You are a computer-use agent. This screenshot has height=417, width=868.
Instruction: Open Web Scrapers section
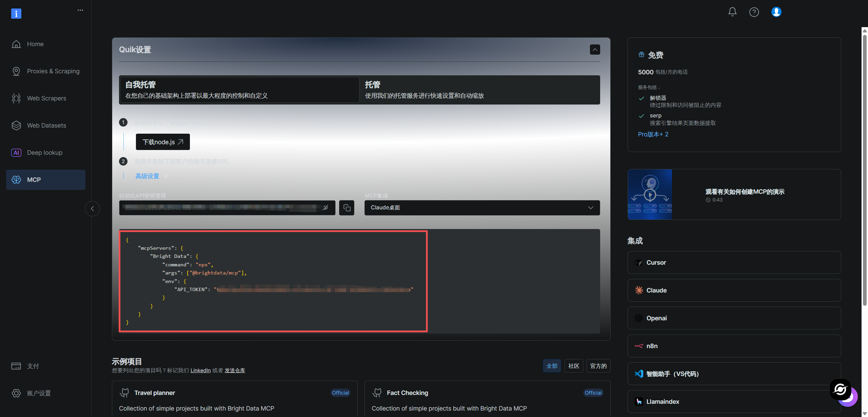[46, 98]
